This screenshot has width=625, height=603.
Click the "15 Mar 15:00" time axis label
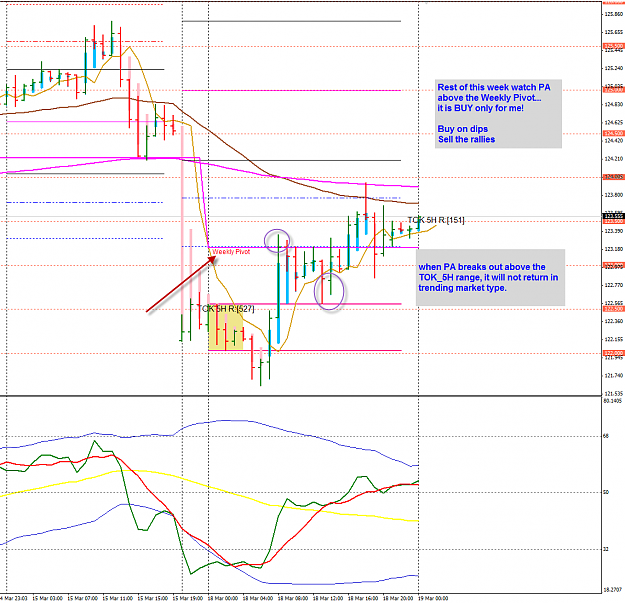pos(153,598)
